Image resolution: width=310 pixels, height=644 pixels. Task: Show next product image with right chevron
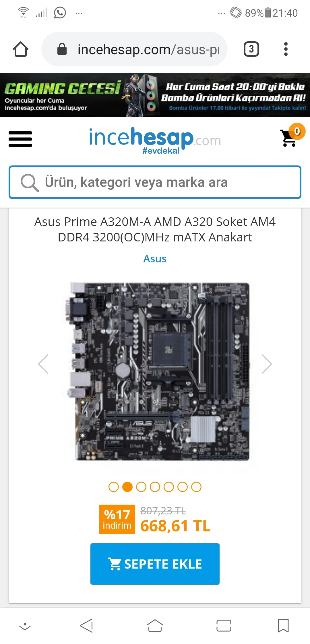click(267, 364)
